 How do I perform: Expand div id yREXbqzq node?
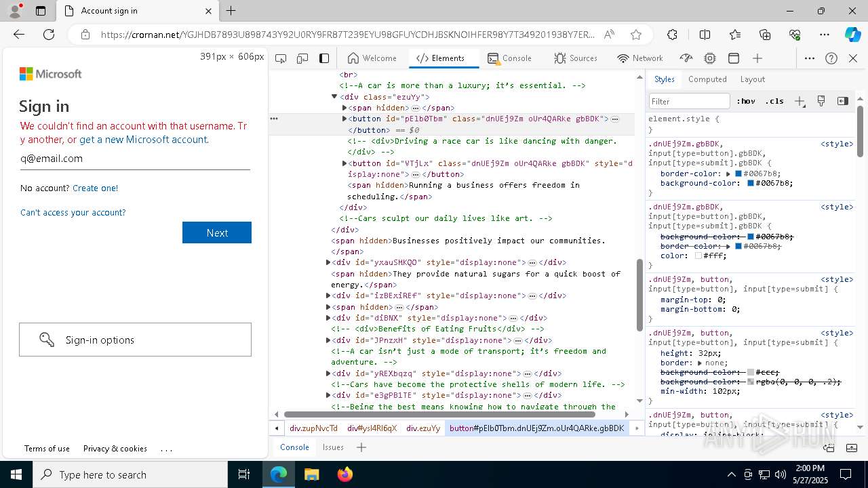tap(328, 373)
